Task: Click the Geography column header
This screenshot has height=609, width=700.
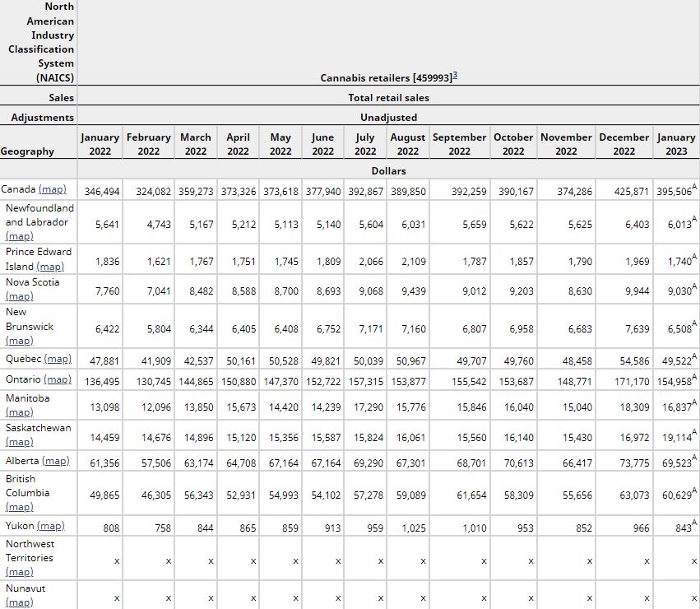Action: pos(28,151)
